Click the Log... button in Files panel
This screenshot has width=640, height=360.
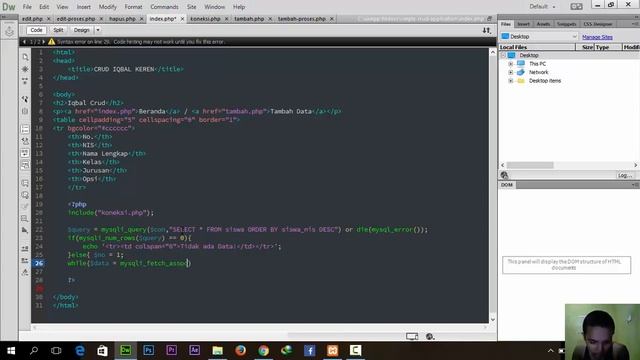click(x=624, y=175)
